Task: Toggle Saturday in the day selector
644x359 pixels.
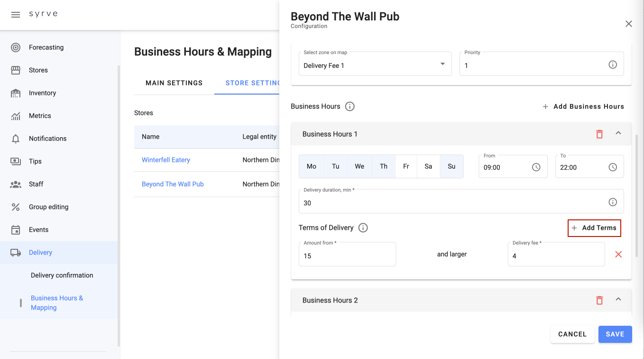Action: (428, 166)
